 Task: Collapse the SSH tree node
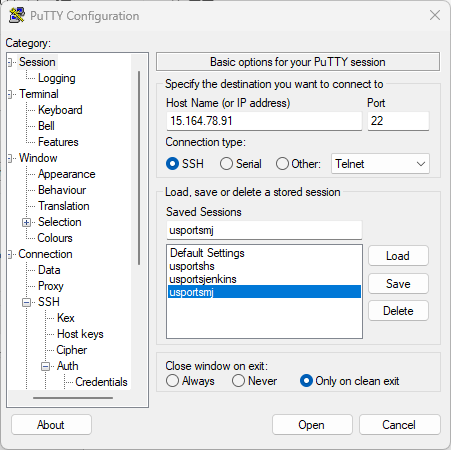click(26, 302)
